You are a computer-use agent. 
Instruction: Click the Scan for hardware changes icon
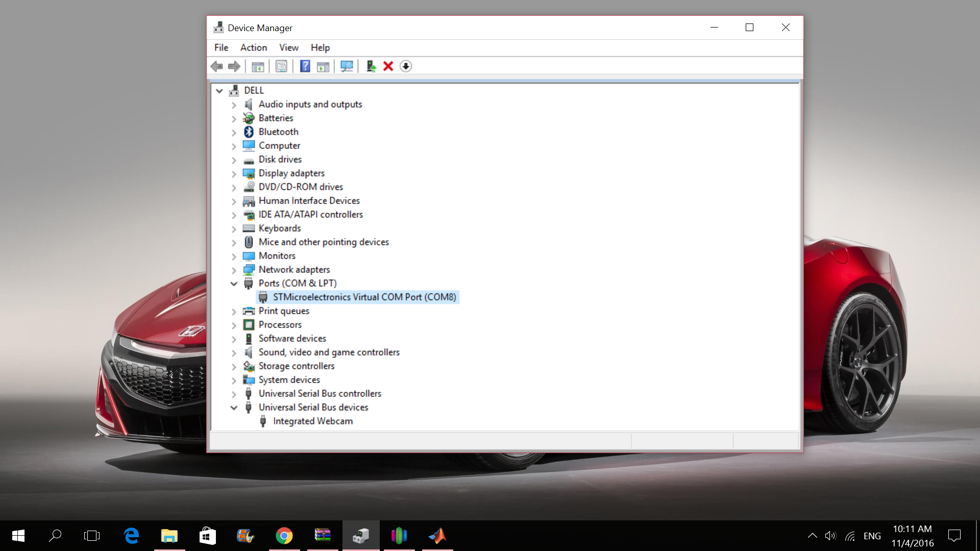point(347,66)
